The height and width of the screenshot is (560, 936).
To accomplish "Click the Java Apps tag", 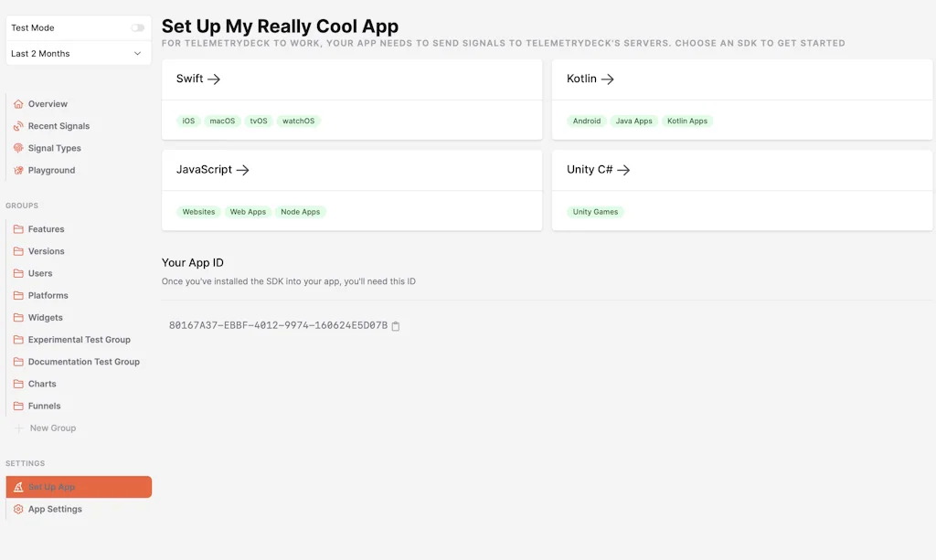I will [x=634, y=122].
